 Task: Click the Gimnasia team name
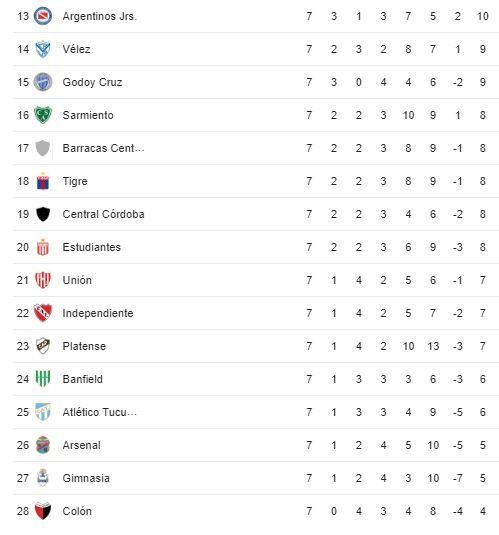tap(86, 478)
